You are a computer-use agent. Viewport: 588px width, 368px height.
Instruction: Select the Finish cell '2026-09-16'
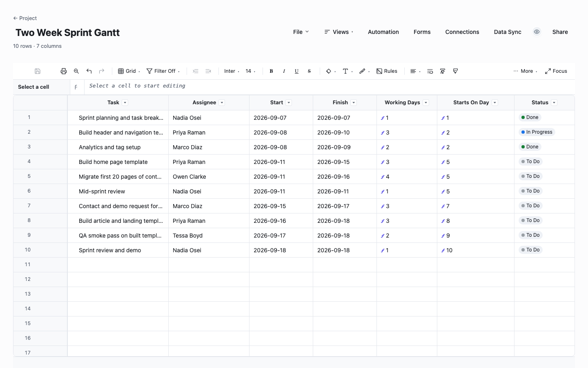345,177
